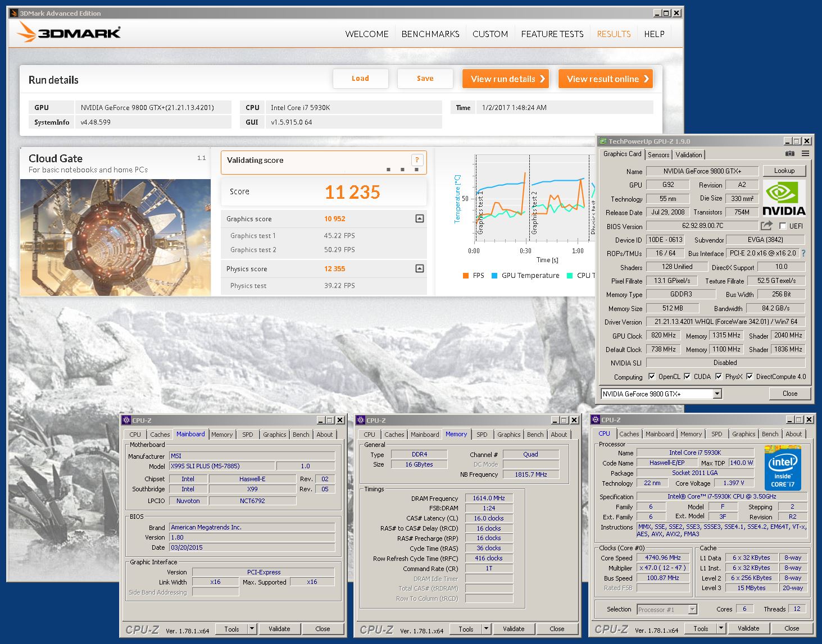
Task: Click the GPU-Z BIOS share/export icon
Action: (x=766, y=226)
